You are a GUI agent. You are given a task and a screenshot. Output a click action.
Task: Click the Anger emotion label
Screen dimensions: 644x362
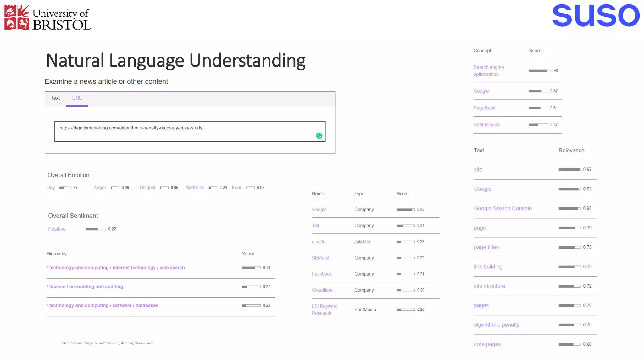coord(100,188)
